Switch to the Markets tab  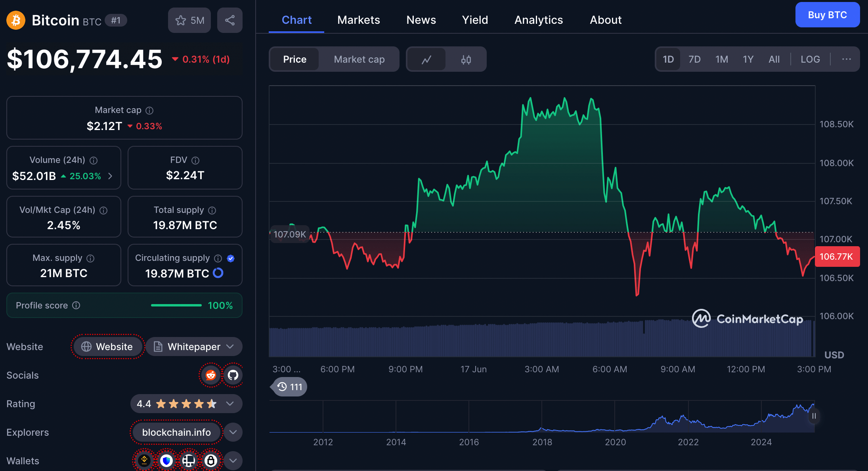(358, 20)
